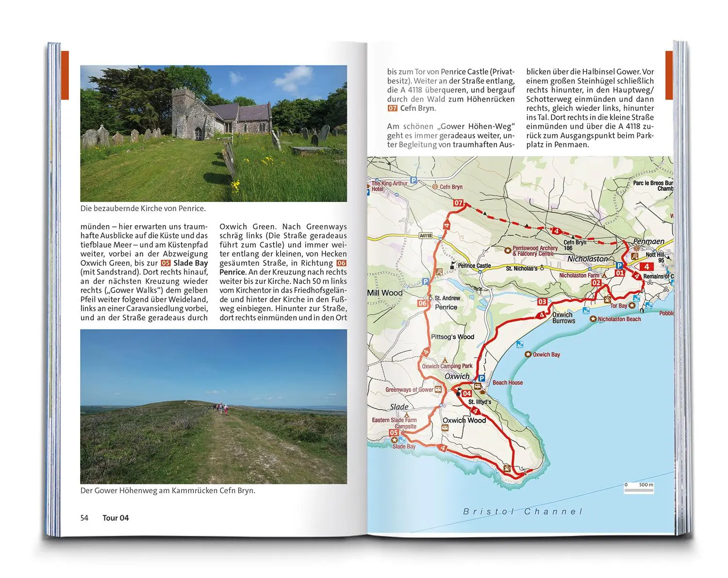This screenshot has height=578, width=728.
Task: Click the viewpoint sun icon left of Cefn Bryn label
Action: click(x=435, y=186)
